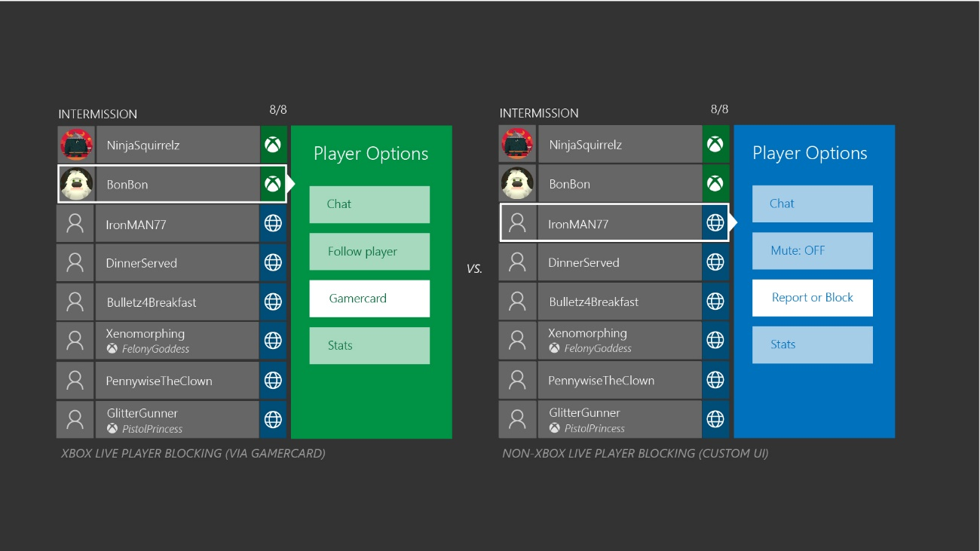This screenshot has height=551, width=980.
Task: Click BonBon avatar in right blue-panel list
Action: tap(518, 183)
